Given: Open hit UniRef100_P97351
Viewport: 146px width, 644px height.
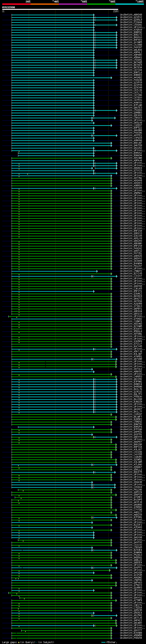Looking at the screenshot, I should pyautogui.click(x=131, y=253).
